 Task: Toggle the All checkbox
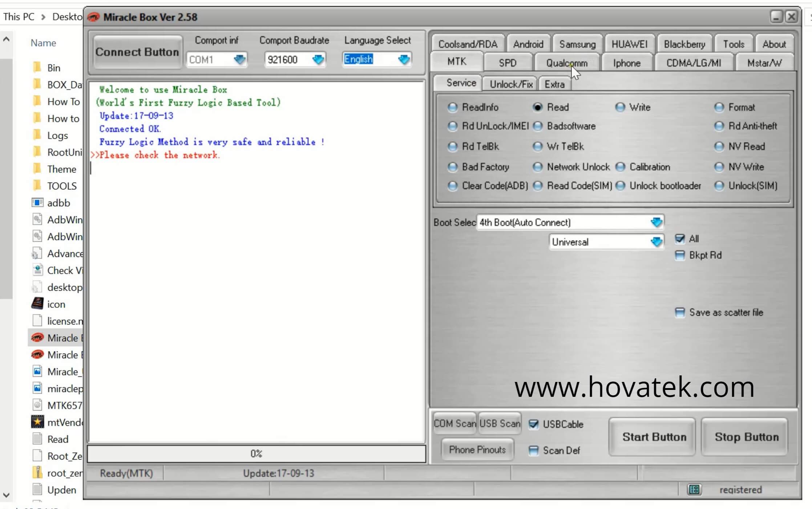[x=679, y=239]
